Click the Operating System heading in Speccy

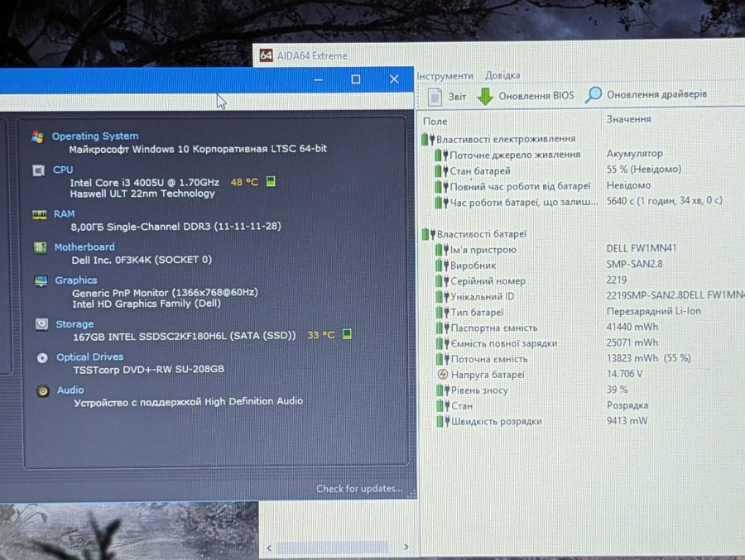point(95,136)
